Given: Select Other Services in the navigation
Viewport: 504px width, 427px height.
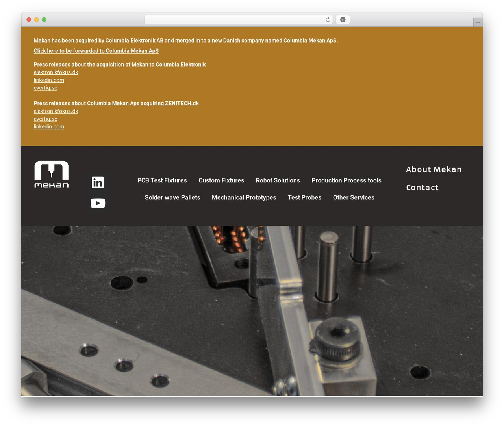Looking at the screenshot, I should [354, 197].
